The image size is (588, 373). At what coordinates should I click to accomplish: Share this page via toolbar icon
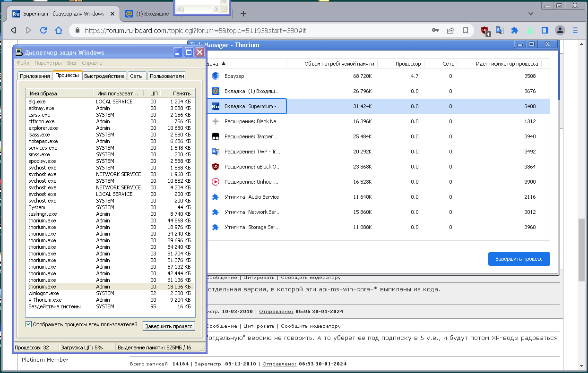pos(450,30)
